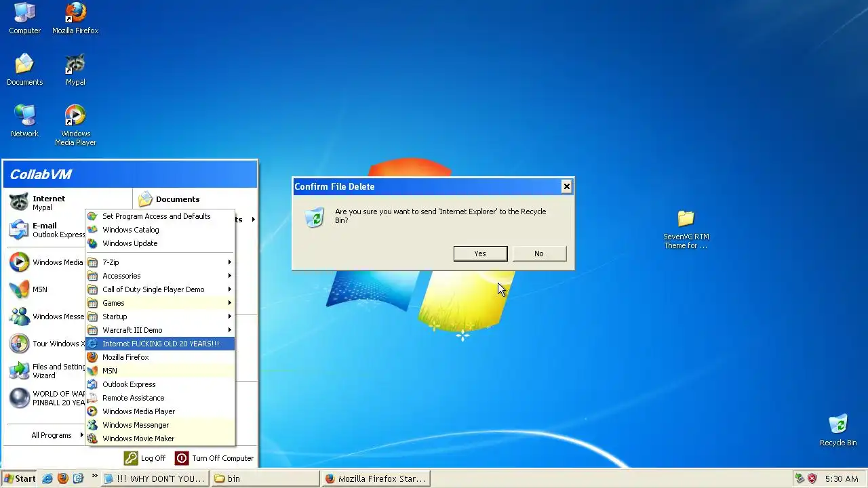Click Yes in Confirm File Delete dialog
The width and height of the screenshot is (868, 488).
coord(480,253)
